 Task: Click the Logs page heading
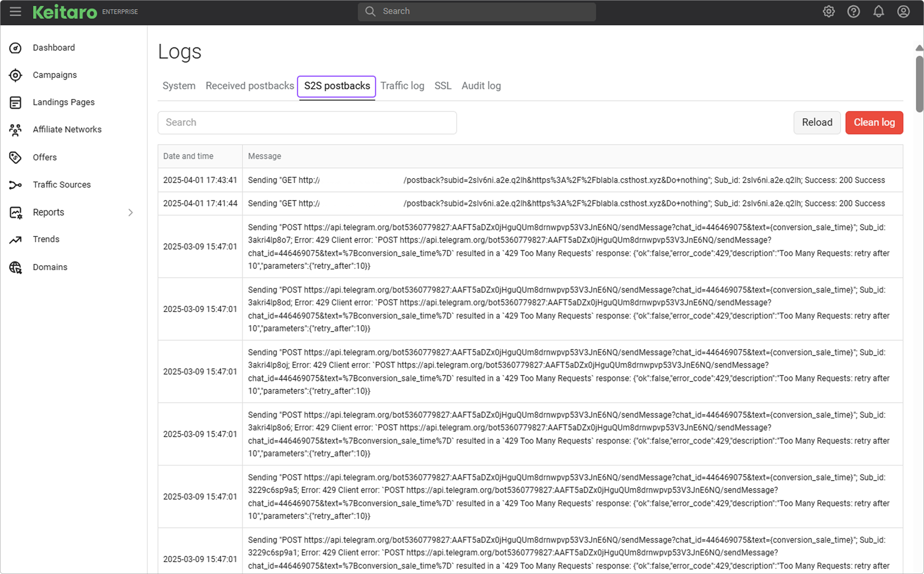click(179, 52)
